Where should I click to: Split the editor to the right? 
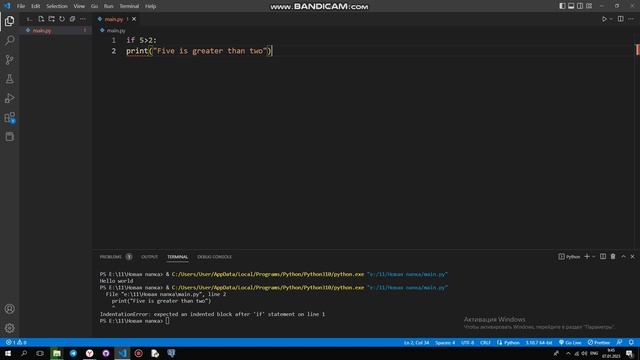[x=620, y=19]
